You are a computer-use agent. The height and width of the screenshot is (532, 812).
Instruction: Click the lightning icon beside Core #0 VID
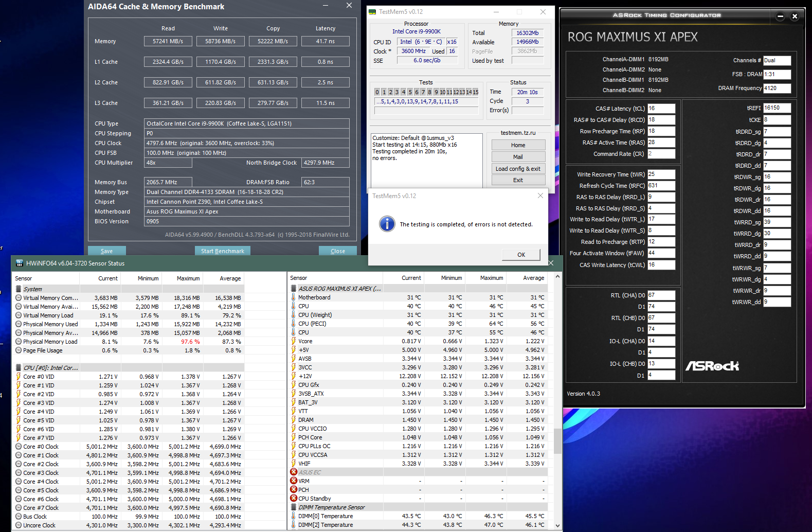click(19, 377)
